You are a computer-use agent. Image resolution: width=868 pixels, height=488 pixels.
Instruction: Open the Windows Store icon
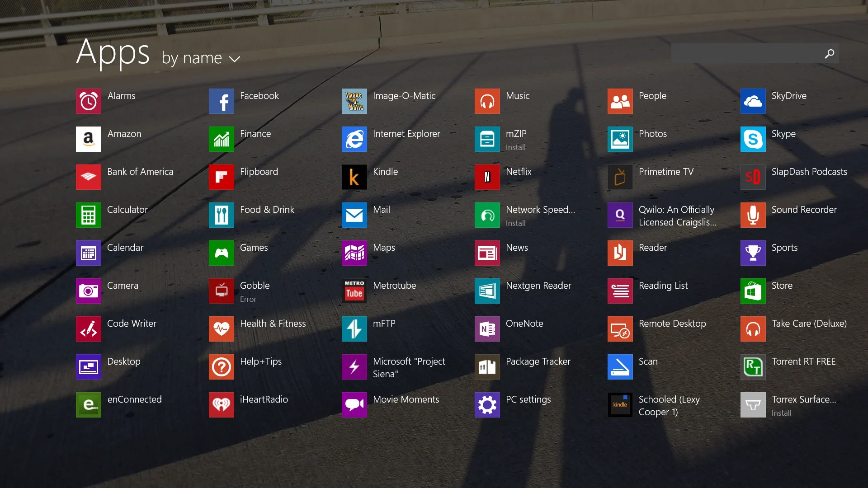753,291
